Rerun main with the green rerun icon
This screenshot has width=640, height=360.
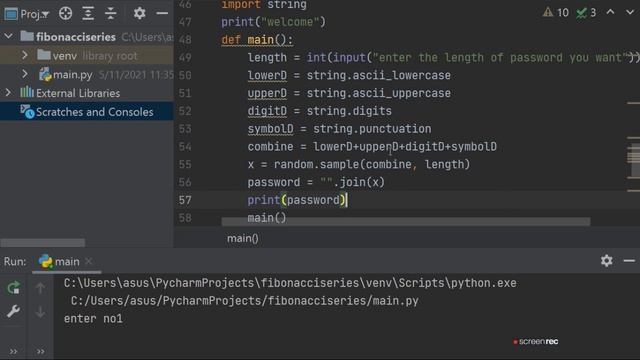(x=13, y=288)
